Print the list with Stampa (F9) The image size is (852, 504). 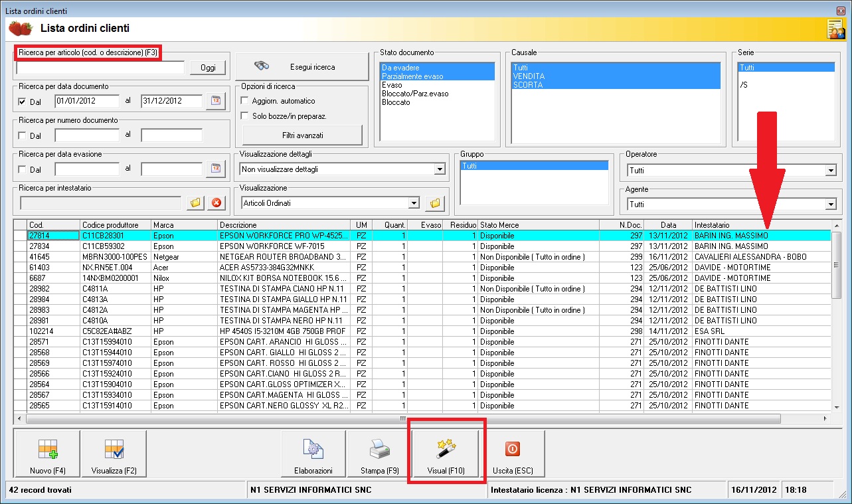pyautogui.click(x=379, y=454)
